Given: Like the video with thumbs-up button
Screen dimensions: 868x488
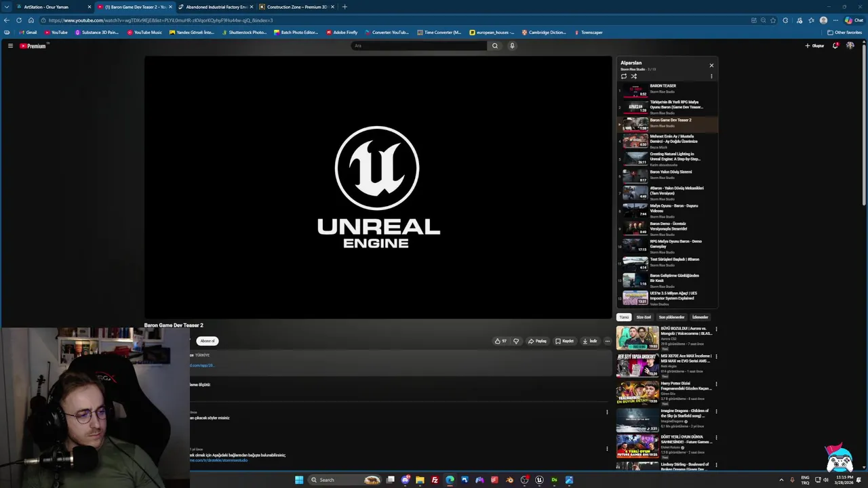Looking at the screenshot, I should tap(500, 341).
